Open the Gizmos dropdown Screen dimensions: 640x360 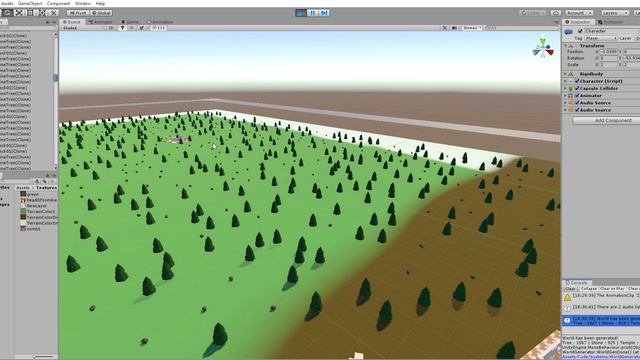click(x=472, y=28)
